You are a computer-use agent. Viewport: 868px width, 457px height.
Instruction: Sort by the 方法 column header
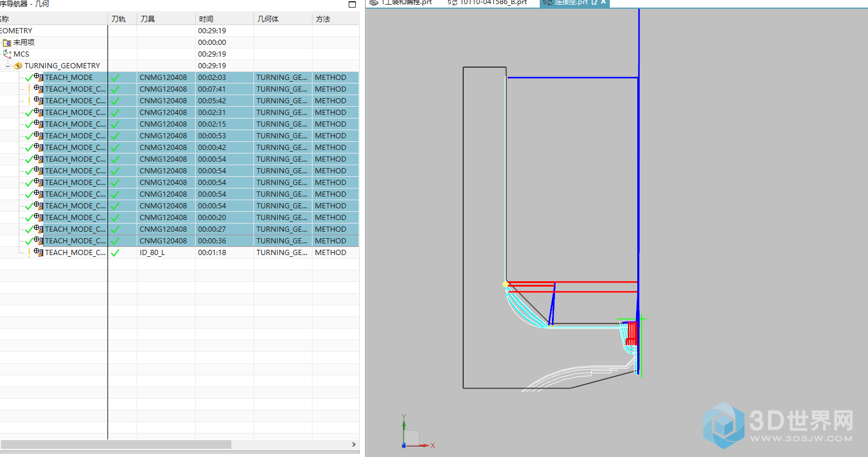click(x=336, y=19)
